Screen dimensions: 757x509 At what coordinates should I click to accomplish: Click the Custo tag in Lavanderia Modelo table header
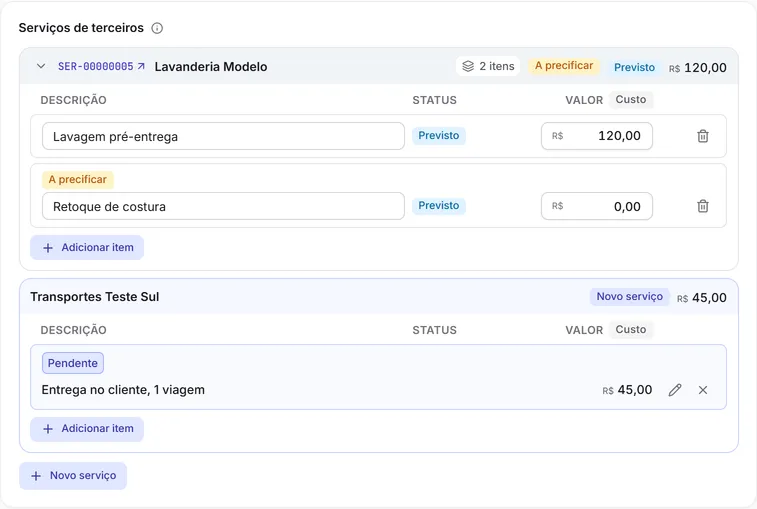(x=631, y=99)
